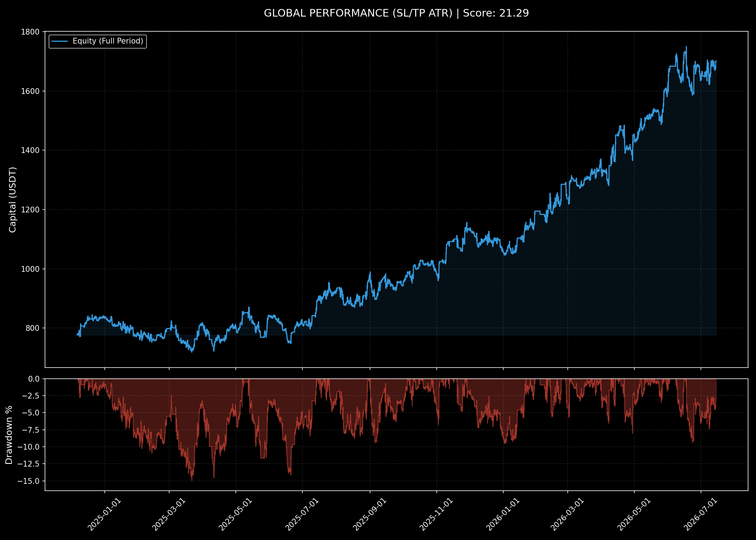Click the 'Drawdown %' axis label

[x=9, y=435]
